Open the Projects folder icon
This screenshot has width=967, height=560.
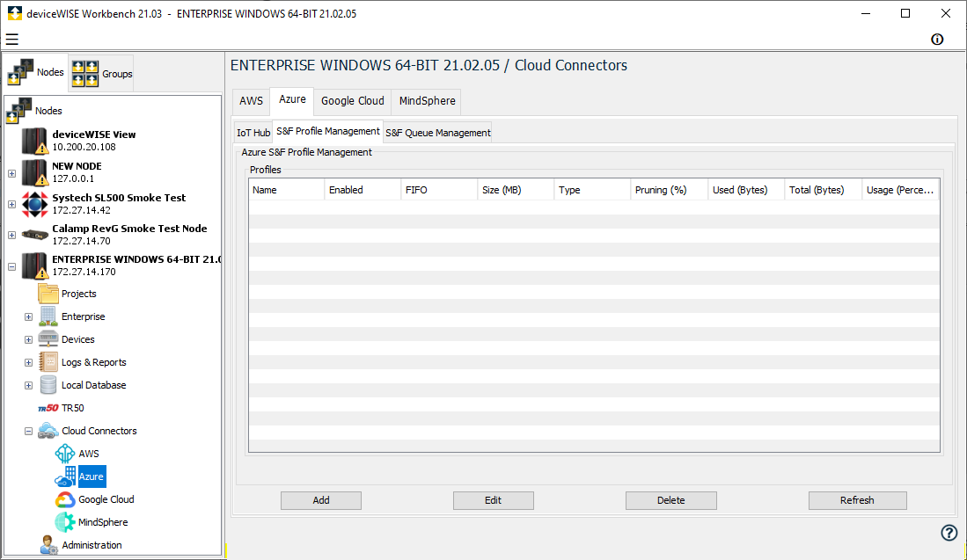(x=48, y=294)
